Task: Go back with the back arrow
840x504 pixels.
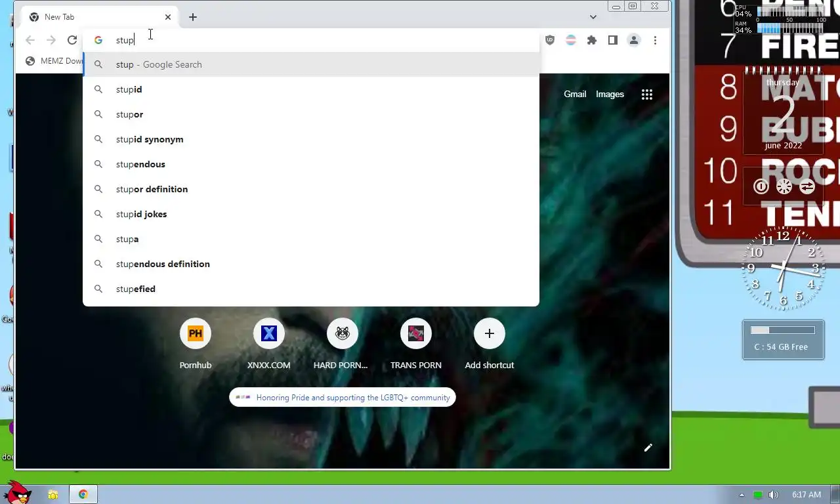Action: pyautogui.click(x=30, y=40)
